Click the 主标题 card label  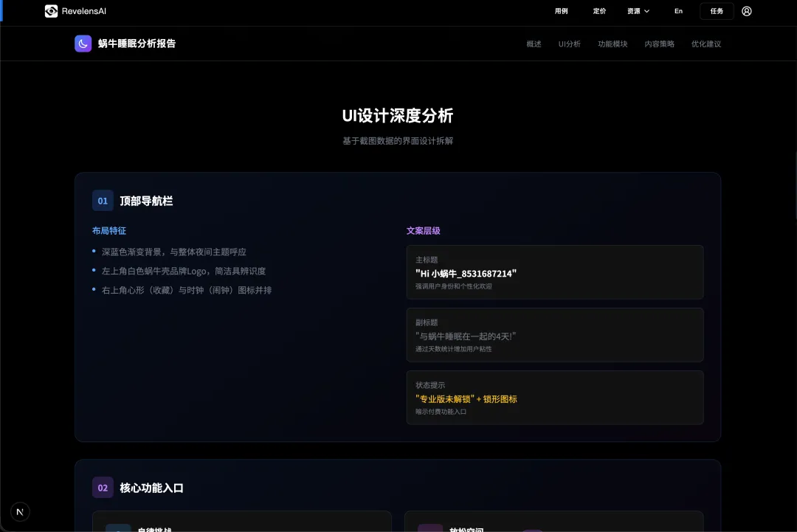pos(427,260)
